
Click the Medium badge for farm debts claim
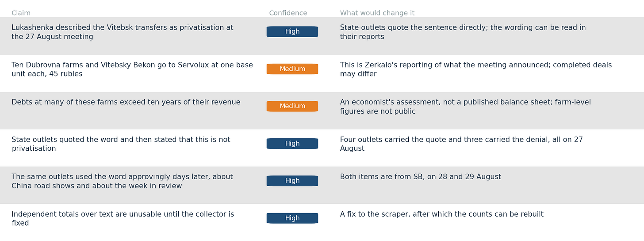click(292, 106)
